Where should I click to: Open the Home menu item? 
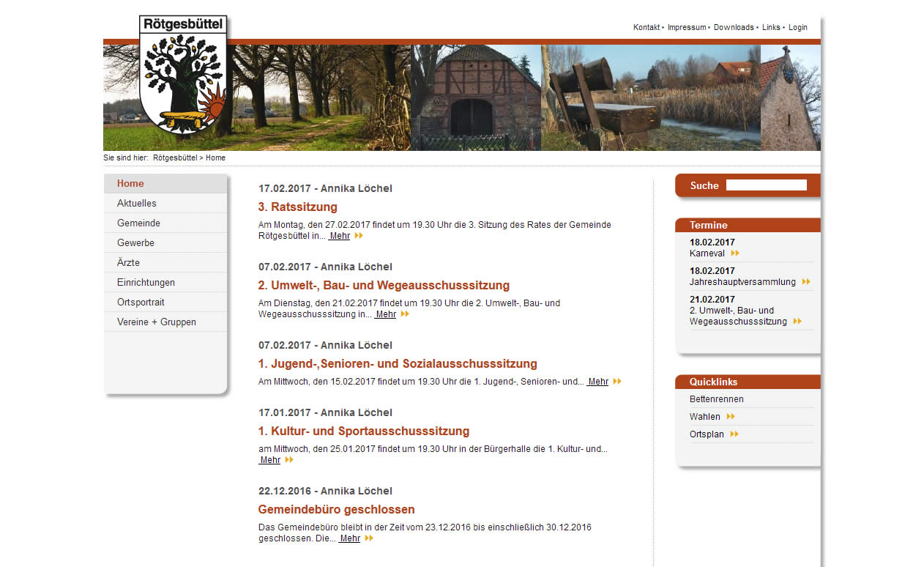[165, 184]
